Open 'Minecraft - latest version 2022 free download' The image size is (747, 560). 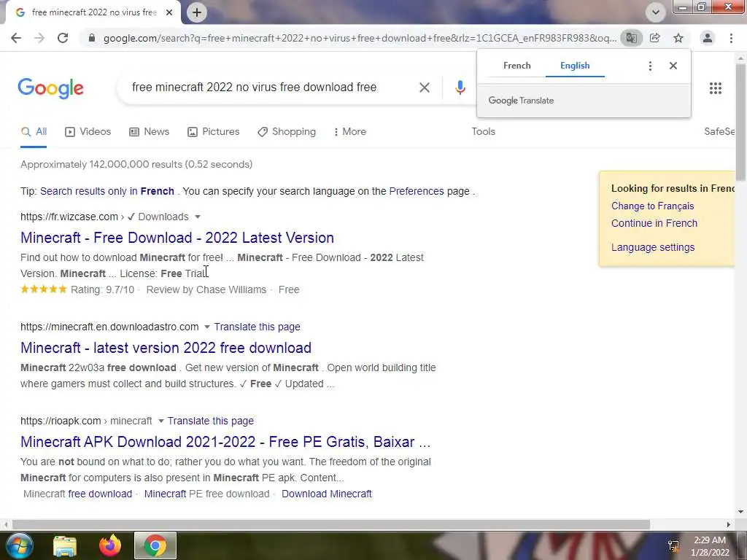(166, 348)
